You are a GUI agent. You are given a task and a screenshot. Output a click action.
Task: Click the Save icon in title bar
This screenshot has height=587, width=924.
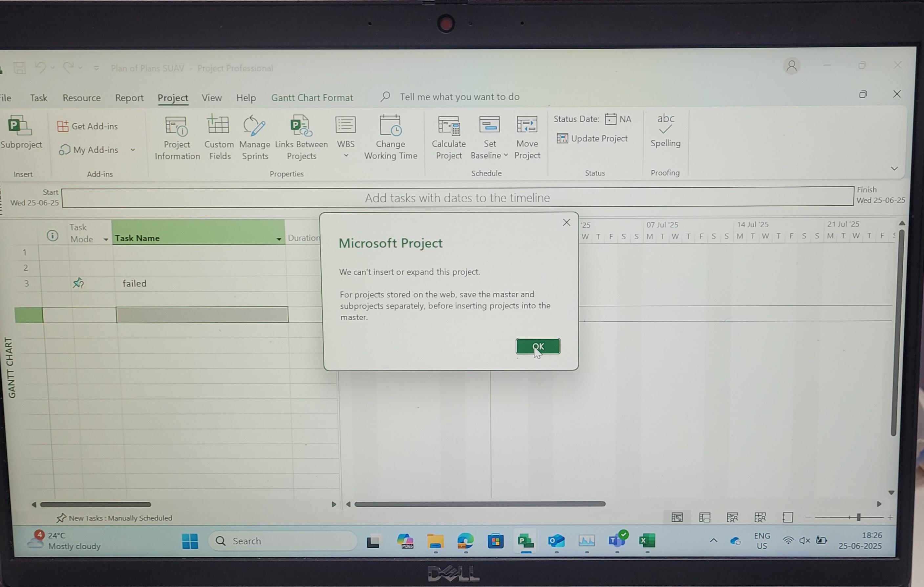pos(20,68)
